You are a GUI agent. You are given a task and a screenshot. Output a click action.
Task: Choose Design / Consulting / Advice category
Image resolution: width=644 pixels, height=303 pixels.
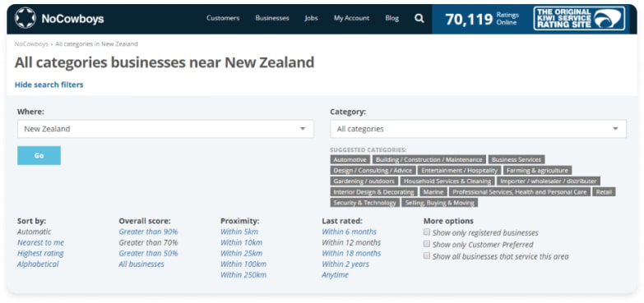tap(373, 170)
